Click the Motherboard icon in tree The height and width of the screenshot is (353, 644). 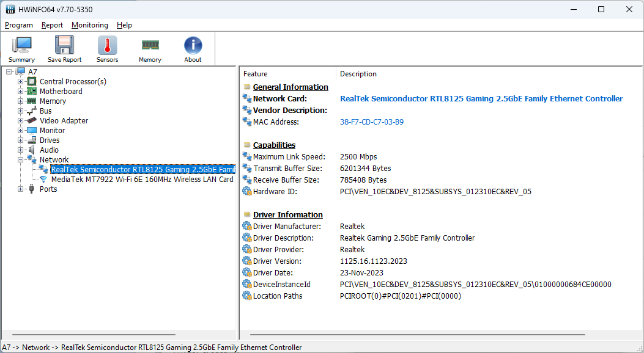[x=32, y=92]
